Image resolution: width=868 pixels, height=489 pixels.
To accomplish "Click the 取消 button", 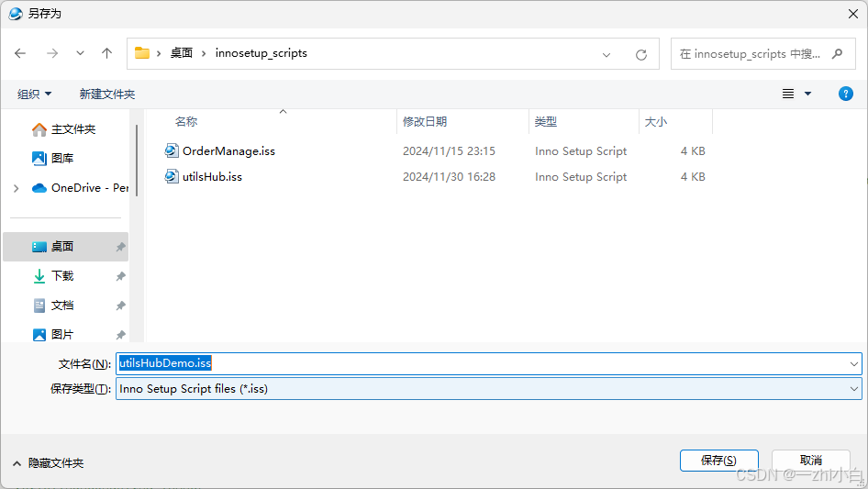I will pyautogui.click(x=811, y=461).
